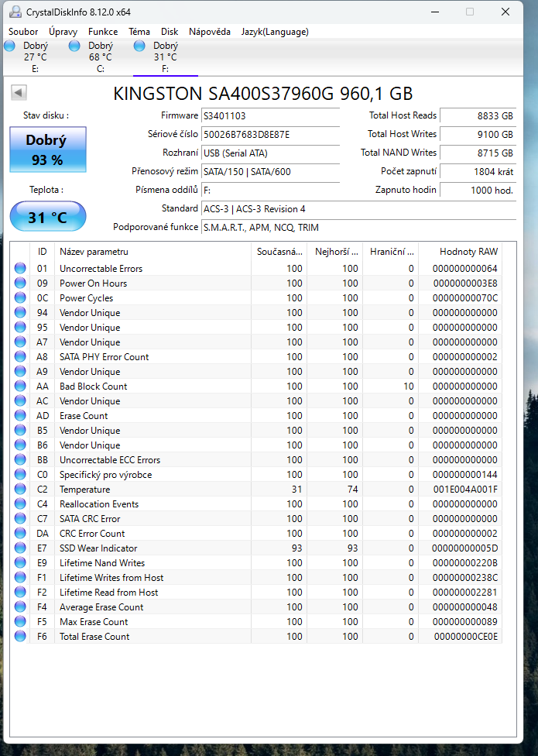Click the status orb for SSD Wear Indicator
Viewport: 538px width, 756px height.
[x=20, y=548]
